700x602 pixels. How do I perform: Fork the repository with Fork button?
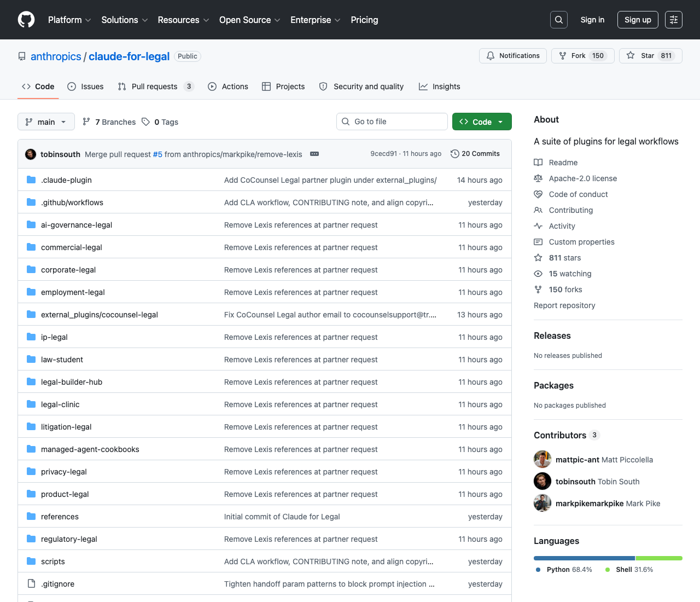(x=583, y=56)
